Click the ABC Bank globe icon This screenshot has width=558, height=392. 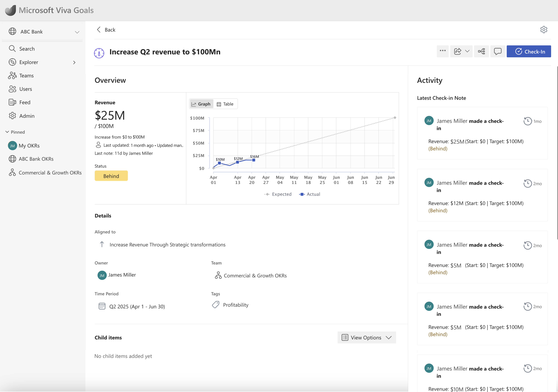[12, 32]
